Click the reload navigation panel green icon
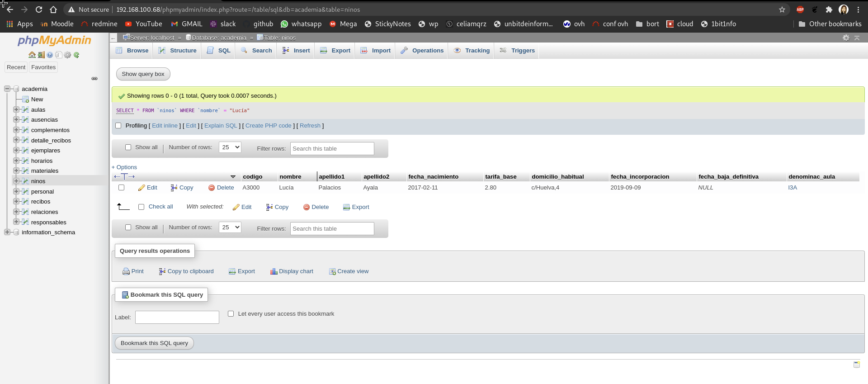Screen dimensions: 868x384 76,55
